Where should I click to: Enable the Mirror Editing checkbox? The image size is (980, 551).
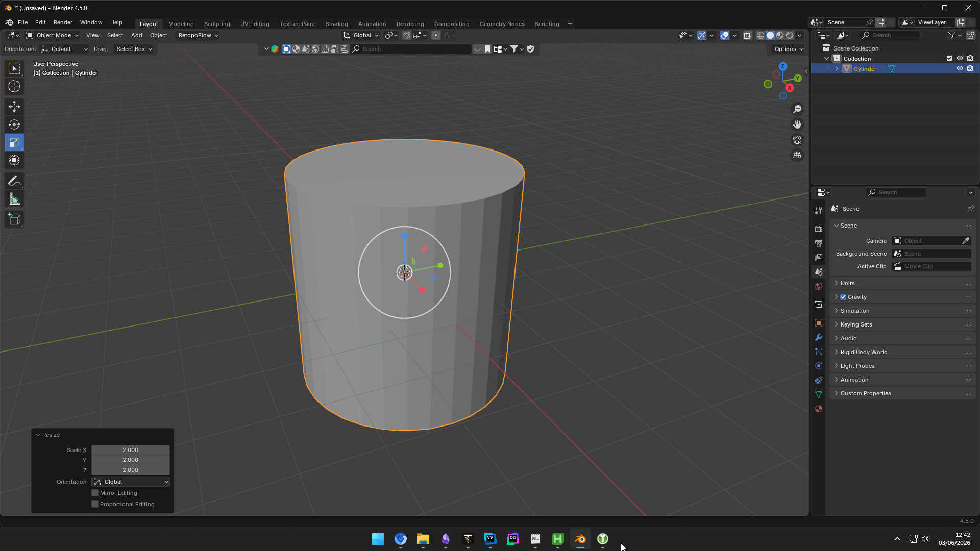tap(95, 493)
